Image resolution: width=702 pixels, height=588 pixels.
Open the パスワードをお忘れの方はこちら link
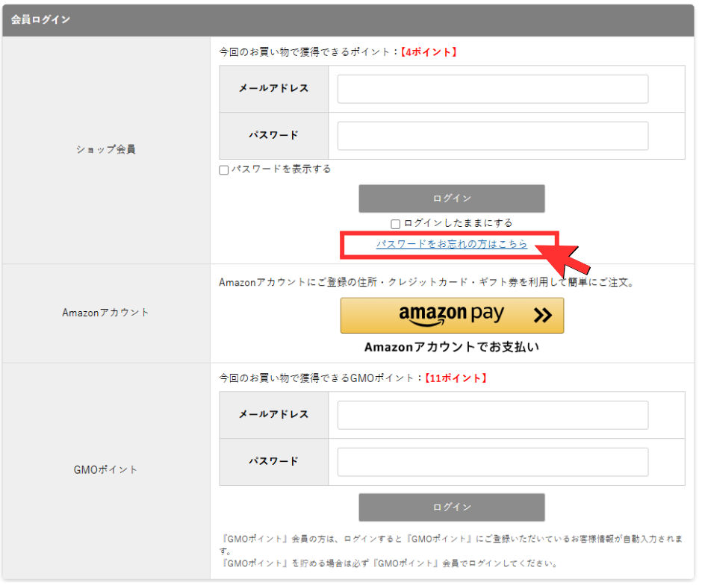[x=451, y=244]
